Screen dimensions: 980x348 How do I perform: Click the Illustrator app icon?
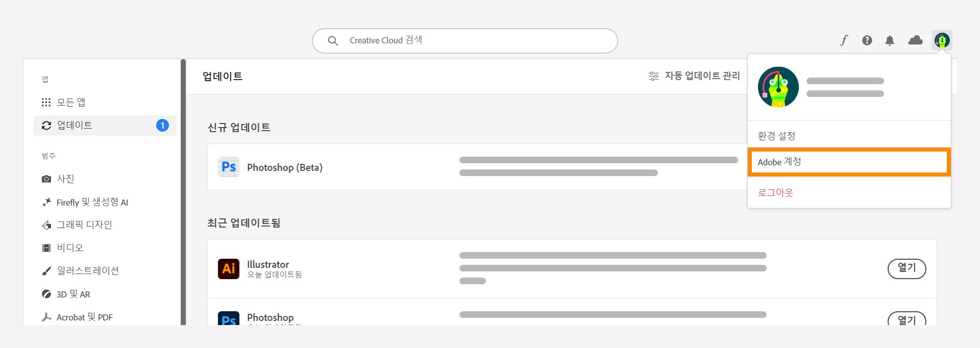tap(229, 268)
